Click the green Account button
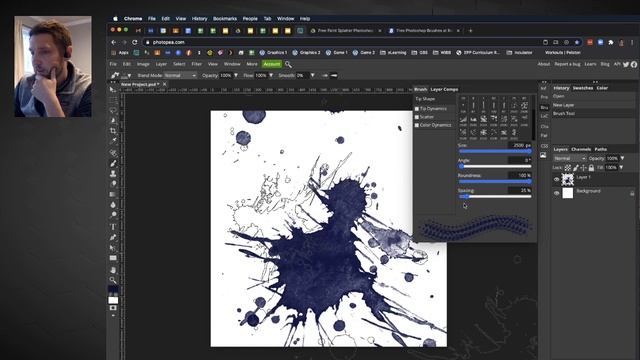This screenshot has height=360, width=640. click(x=272, y=64)
